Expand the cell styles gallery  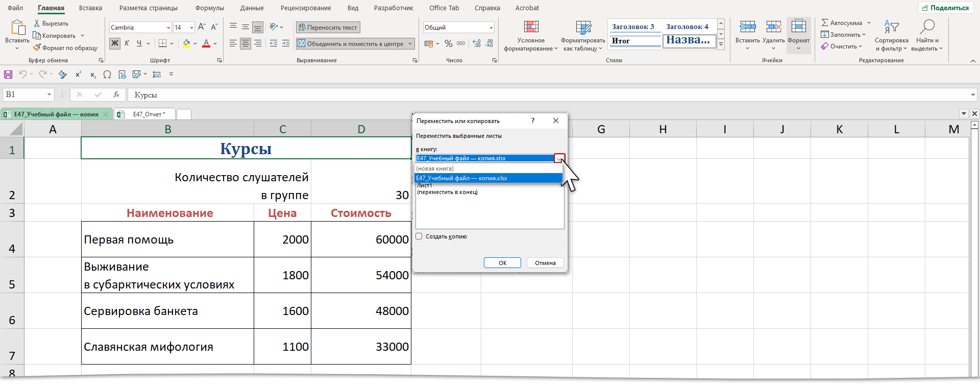721,45
